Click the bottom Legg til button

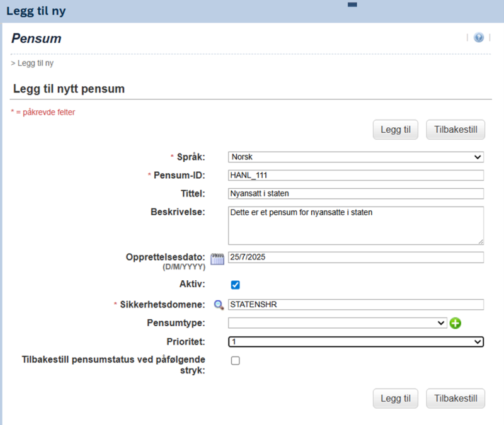tap(396, 399)
